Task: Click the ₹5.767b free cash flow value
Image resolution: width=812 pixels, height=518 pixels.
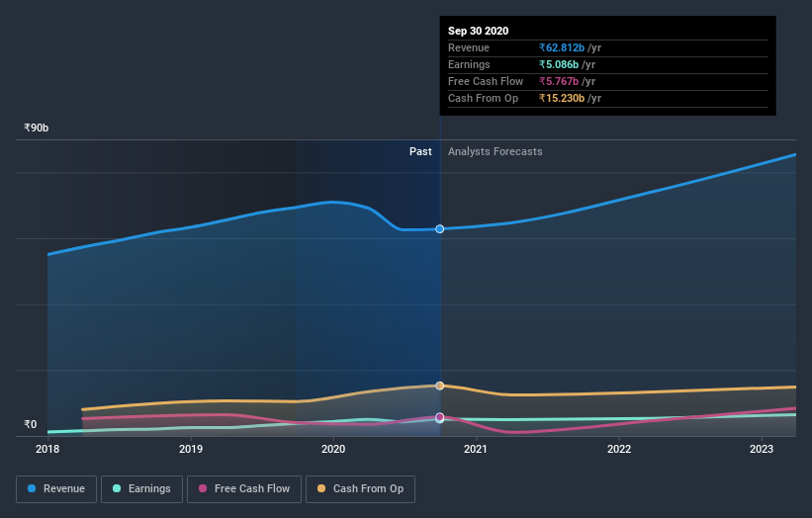Action: [559, 81]
